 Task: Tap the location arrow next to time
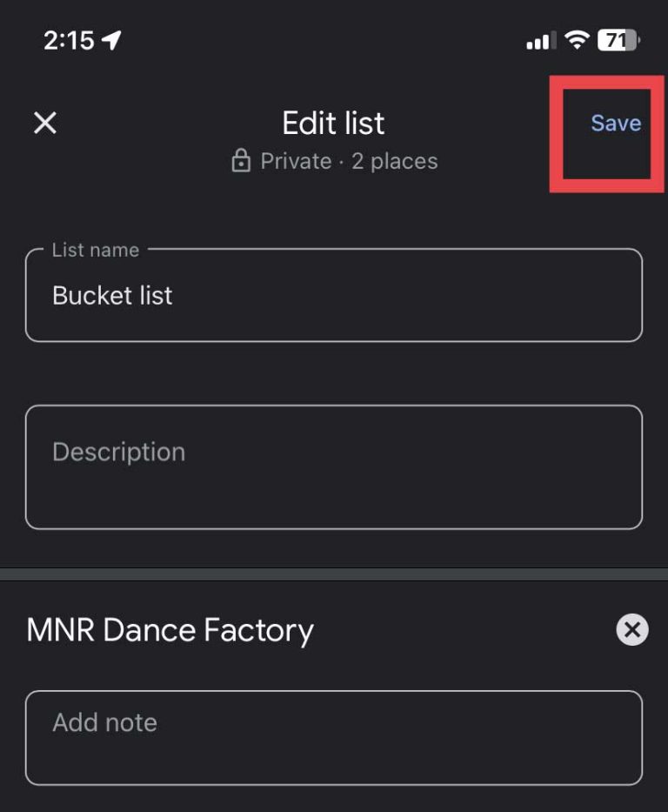(111, 40)
